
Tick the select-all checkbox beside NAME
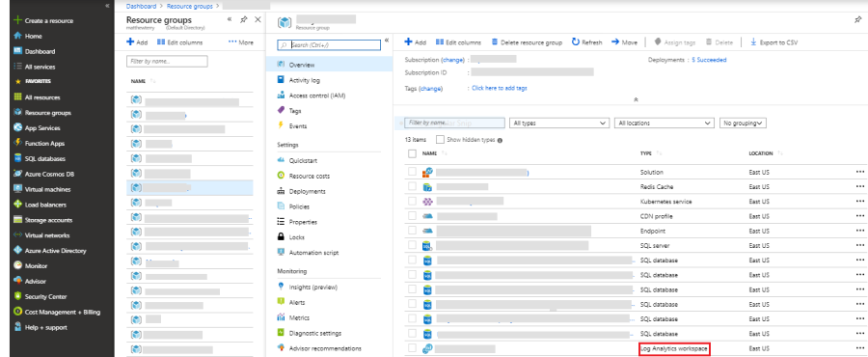(412, 153)
